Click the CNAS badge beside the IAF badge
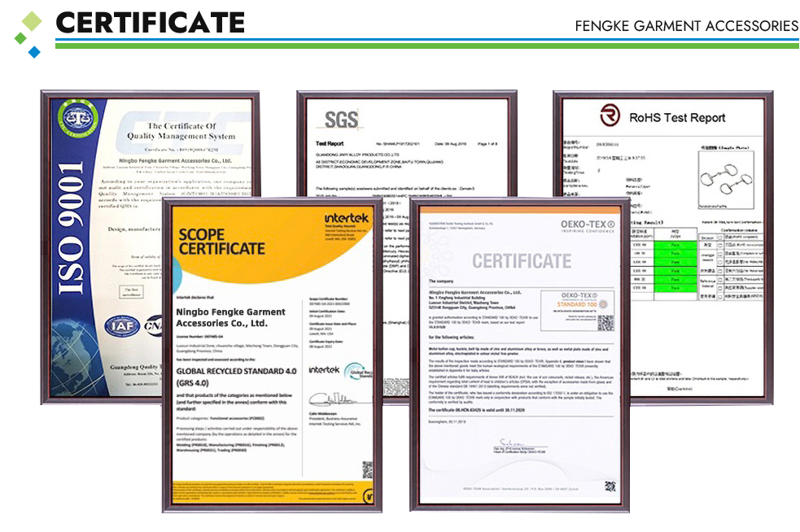 [x=152, y=326]
